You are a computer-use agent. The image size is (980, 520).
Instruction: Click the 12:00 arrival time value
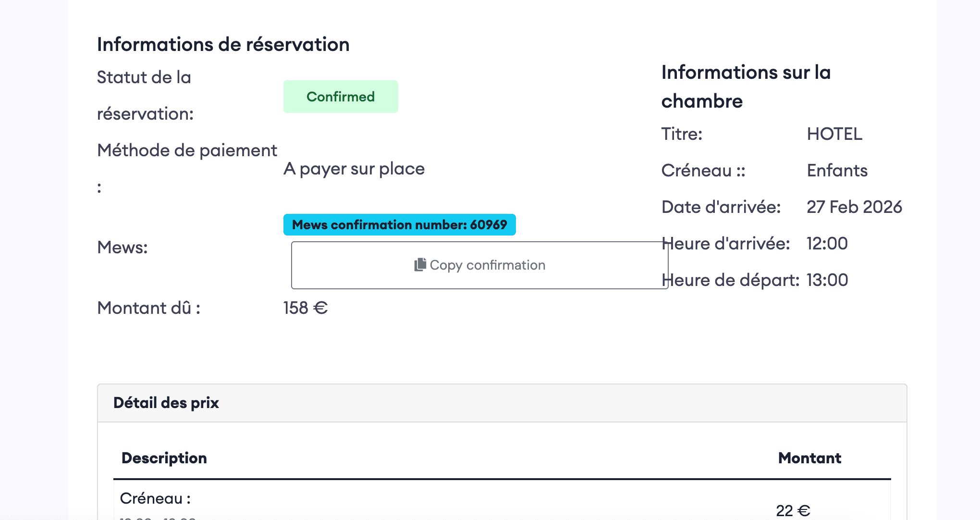point(827,244)
